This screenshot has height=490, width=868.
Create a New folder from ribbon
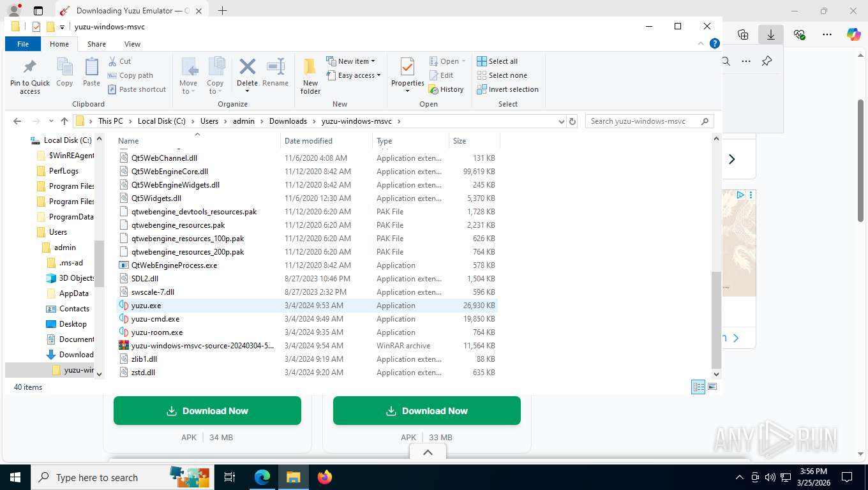point(310,76)
